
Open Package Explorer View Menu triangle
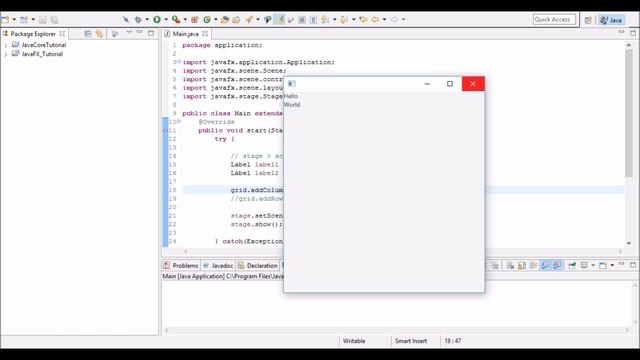pyautogui.click(x=129, y=33)
